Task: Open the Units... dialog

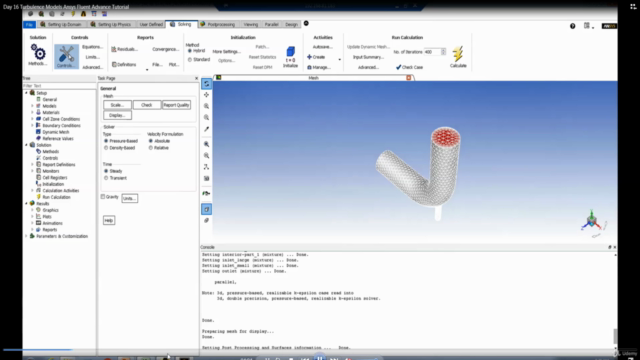Action: coord(129,198)
